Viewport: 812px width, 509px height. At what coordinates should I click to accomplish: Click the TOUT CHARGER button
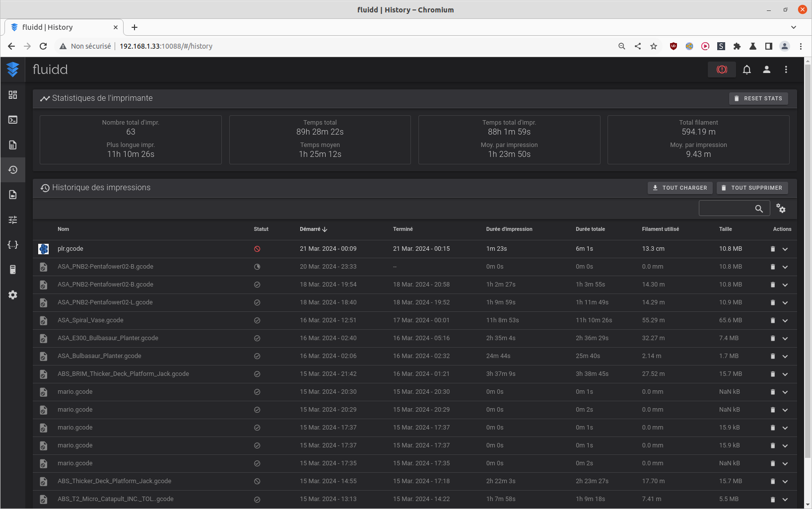click(x=680, y=188)
